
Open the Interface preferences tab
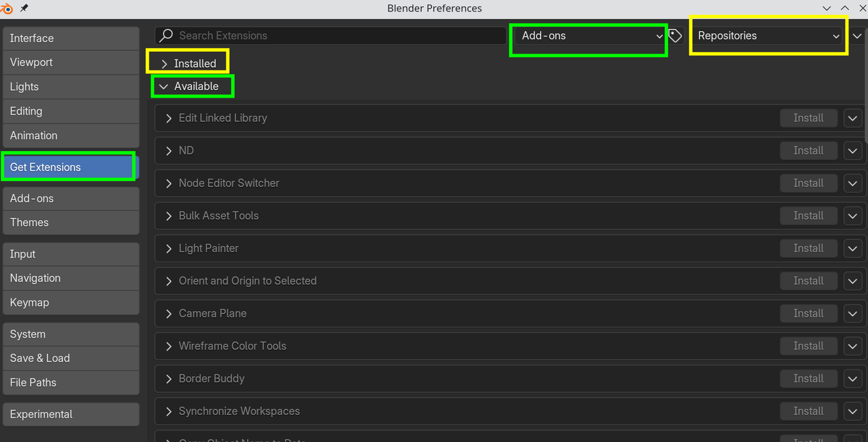[x=71, y=38]
